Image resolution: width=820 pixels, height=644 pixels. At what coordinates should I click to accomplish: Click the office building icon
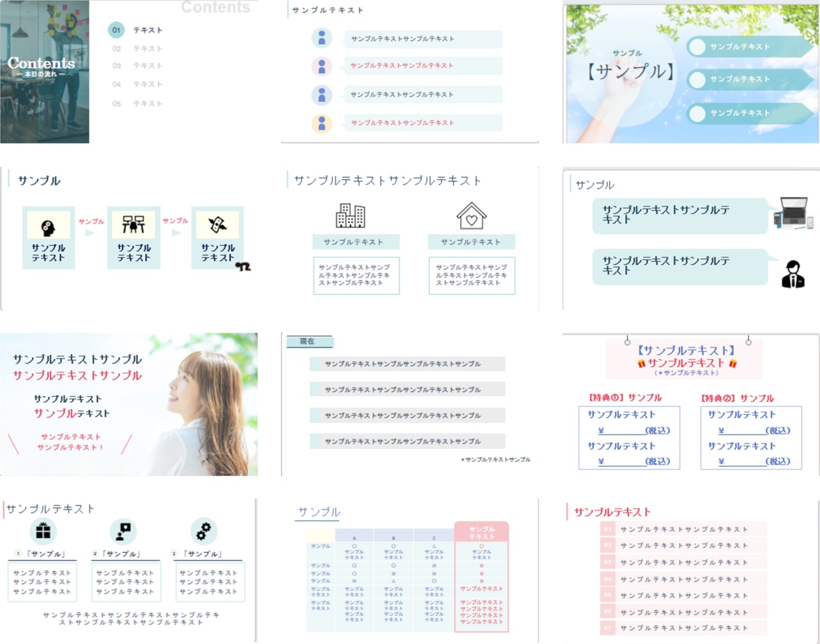(350, 216)
